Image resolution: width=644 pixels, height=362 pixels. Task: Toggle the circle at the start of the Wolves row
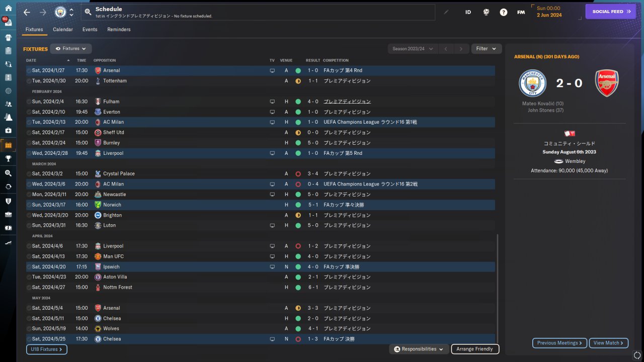coord(29,329)
